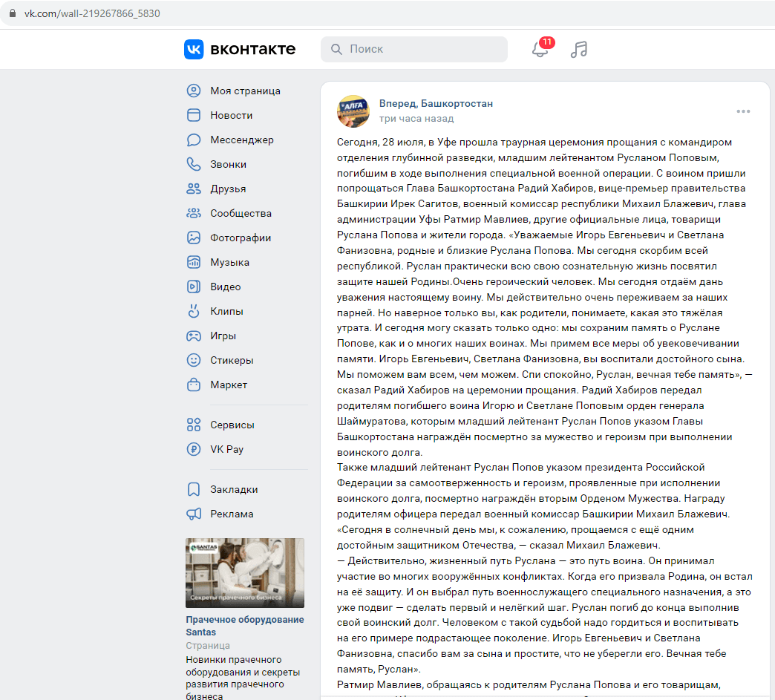This screenshot has width=775, height=700.
Task: Go to Моя страница in sidebar
Action: pos(245,91)
